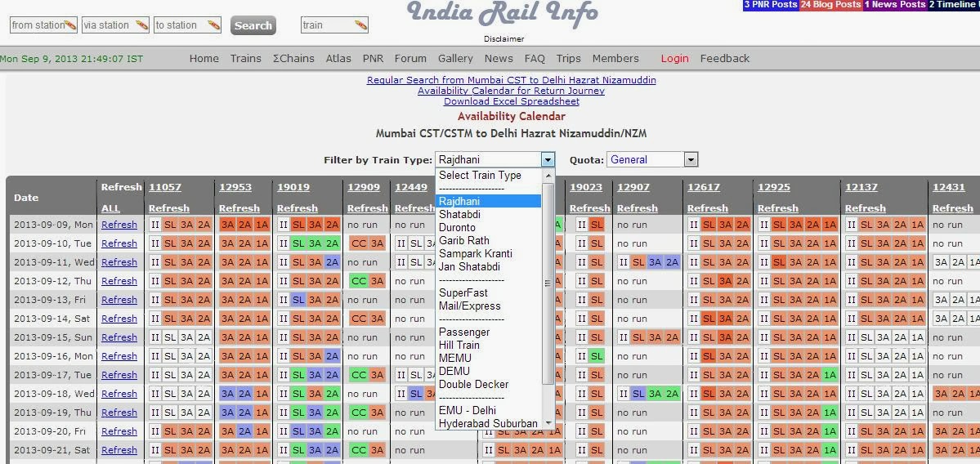Click the from station input
This screenshot has width=980, height=464.
tap(44, 25)
